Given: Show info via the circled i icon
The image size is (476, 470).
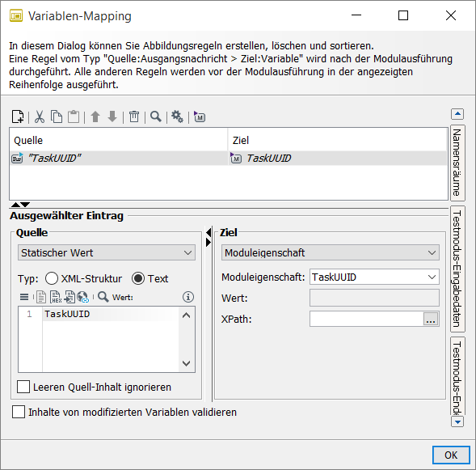Looking at the screenshot, I should (x=188, y=297).
